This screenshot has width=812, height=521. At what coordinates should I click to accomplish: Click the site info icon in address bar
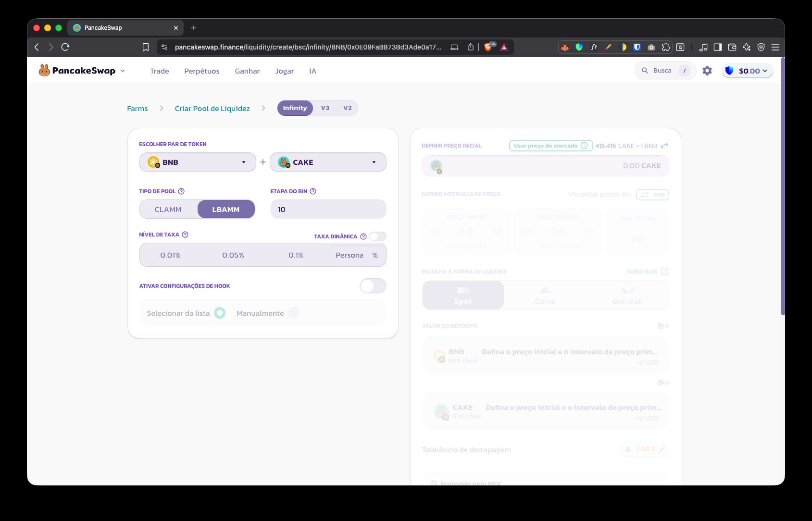tap(164, 47)
